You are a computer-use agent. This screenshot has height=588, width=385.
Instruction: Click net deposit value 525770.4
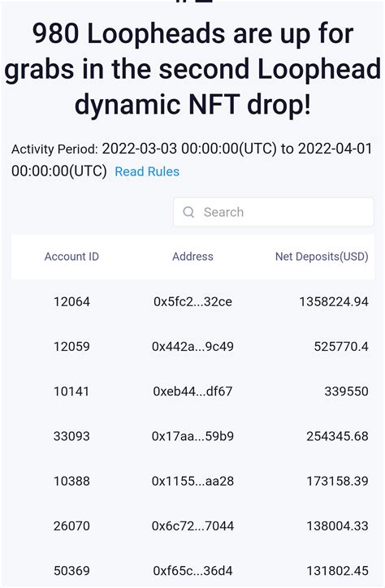click(x=341, y=346)
